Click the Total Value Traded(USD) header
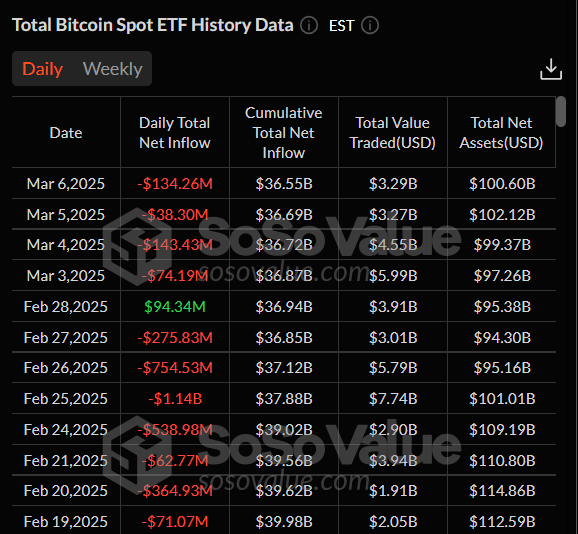This screenshot has width=578, height=534. click(x=393, y=133)
